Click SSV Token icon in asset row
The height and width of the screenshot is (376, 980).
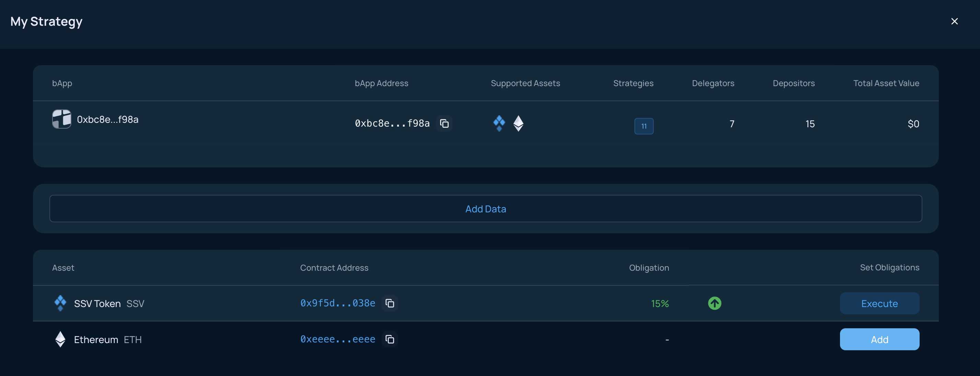[60, 303]
